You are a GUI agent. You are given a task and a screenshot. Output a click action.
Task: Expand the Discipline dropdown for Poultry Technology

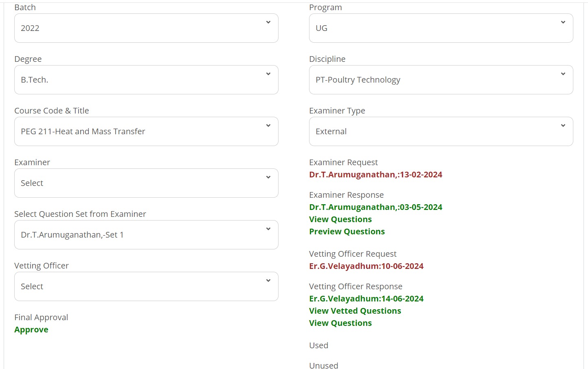(441, 80)
